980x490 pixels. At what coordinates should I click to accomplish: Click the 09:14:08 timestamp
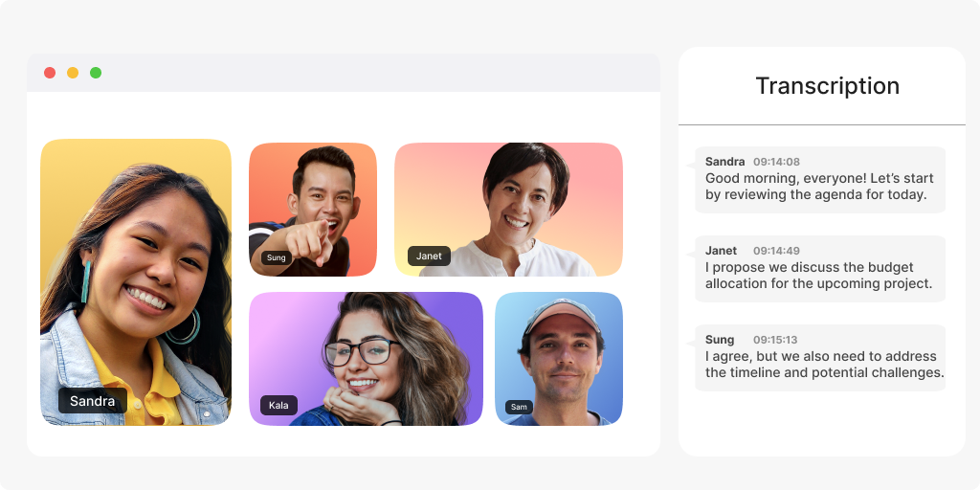click(776, 162)
